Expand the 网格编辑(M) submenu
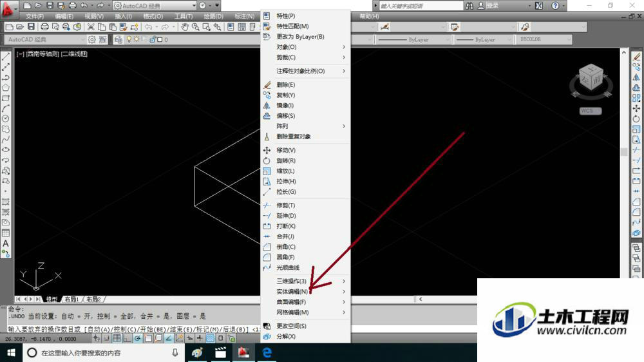The width and height of the screenshot is (644, 362). [x=305, y=312]
